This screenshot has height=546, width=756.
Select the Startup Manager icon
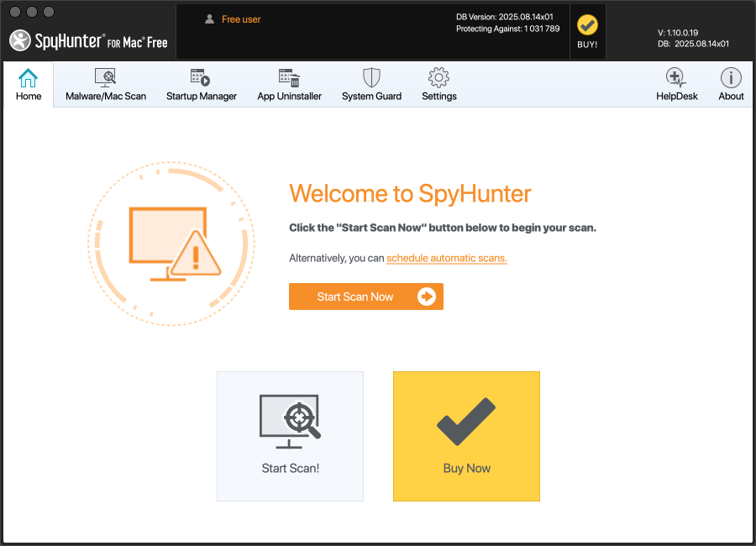[x=201, y=78]
